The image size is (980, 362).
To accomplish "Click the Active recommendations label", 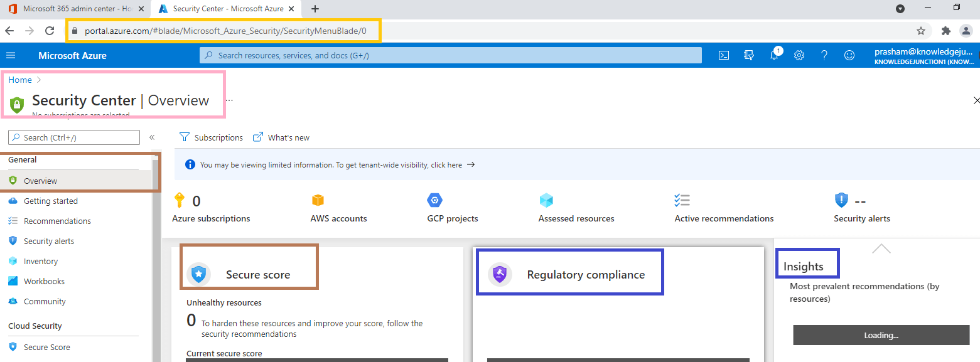I will [724, 218].
